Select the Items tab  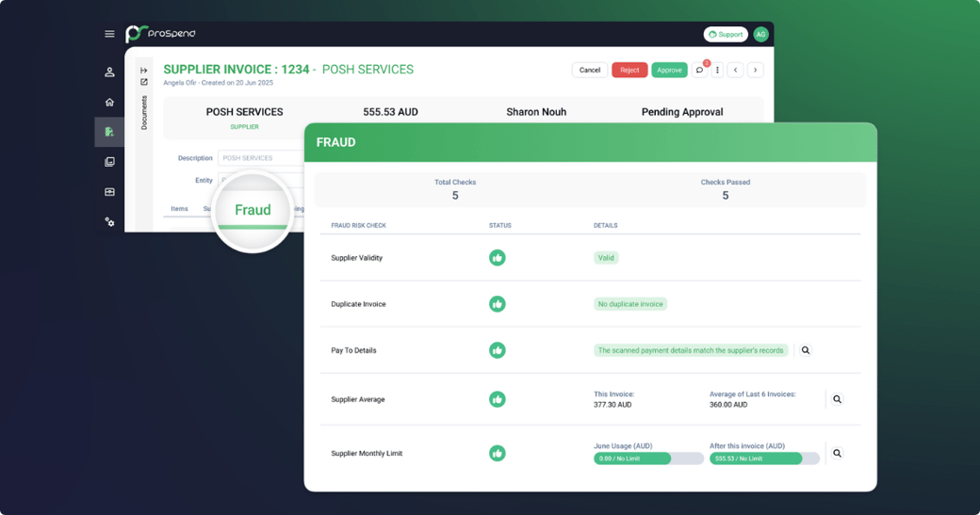[x=179, y=208]
